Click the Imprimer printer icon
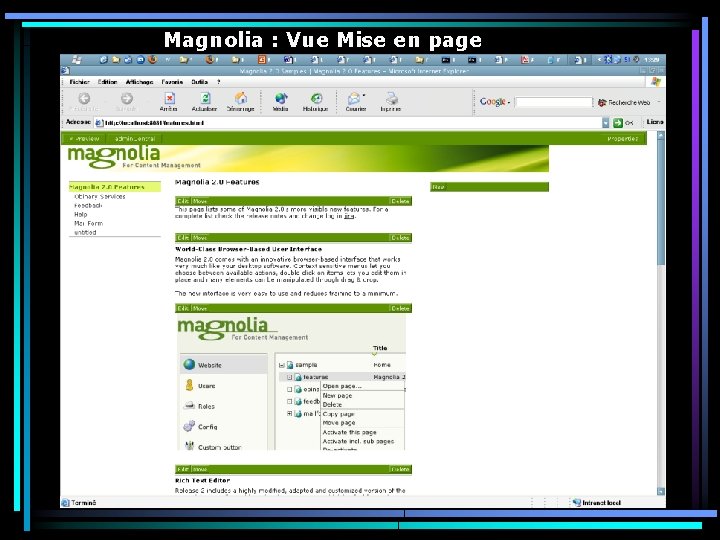Viewport: 720px width, 540px height. [391, 98]
